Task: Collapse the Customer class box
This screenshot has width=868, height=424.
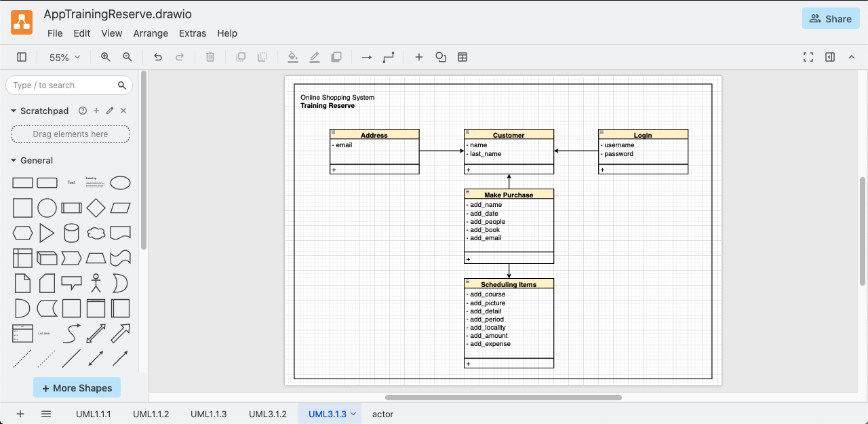Action: (468, 133)
